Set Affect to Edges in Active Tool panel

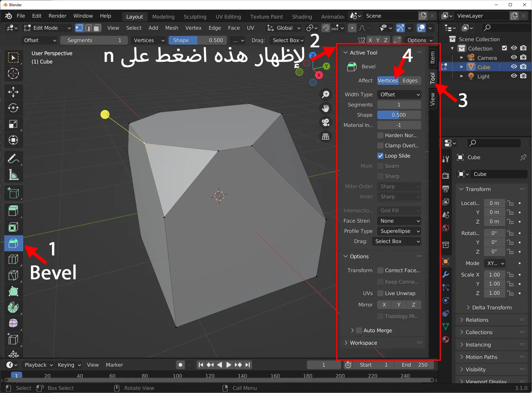click(x=409, y=81)
